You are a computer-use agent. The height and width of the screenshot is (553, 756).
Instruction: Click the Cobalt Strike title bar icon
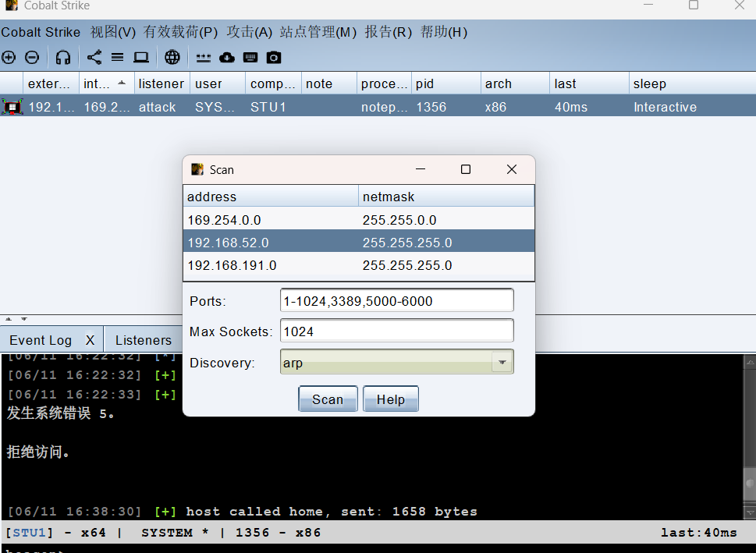(x=12, y=5)
